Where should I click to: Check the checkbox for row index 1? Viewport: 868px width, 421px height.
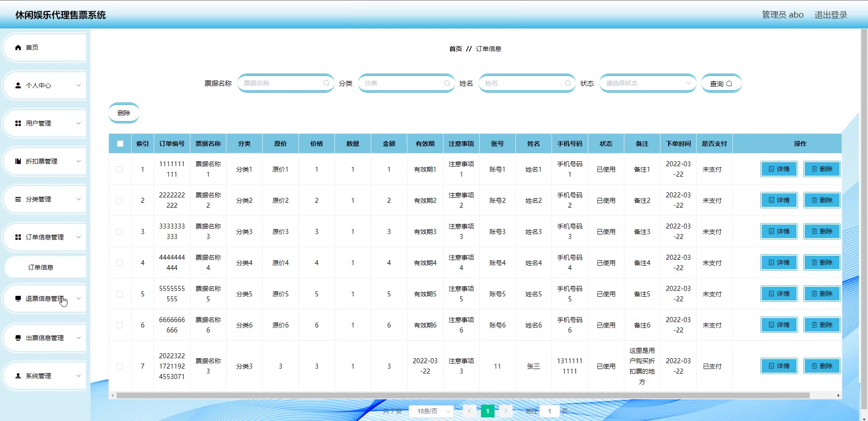click(119, 169)
